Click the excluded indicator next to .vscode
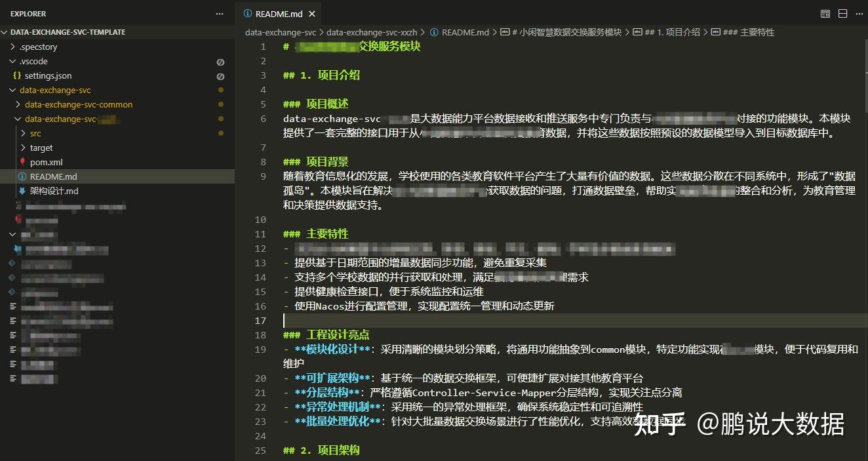The image size is (868, 461). 221,61
